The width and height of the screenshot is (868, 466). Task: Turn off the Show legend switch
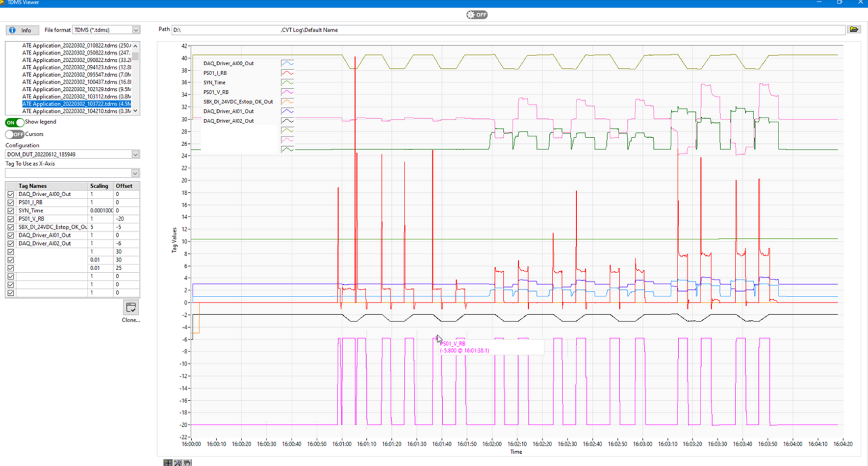point(14,122)
